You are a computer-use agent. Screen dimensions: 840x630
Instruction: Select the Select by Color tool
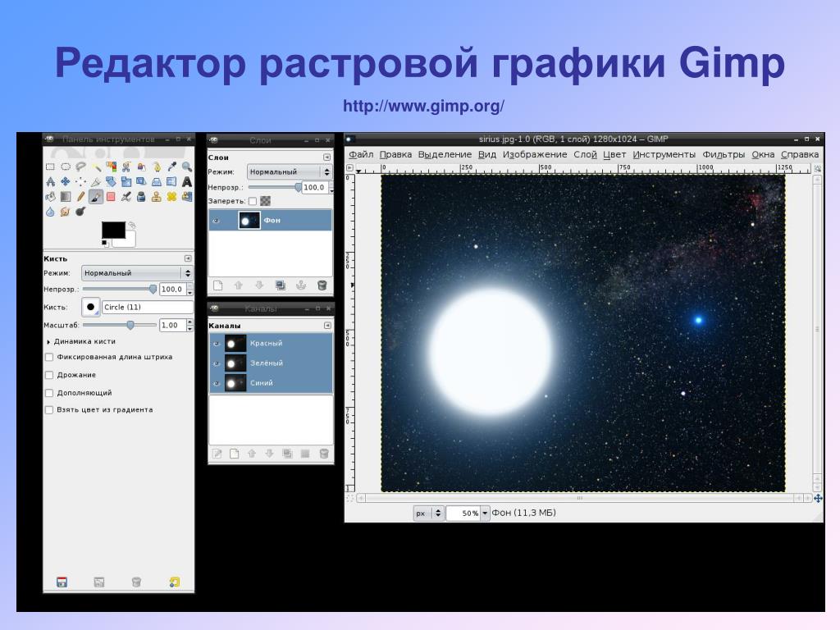coord(111,167)
